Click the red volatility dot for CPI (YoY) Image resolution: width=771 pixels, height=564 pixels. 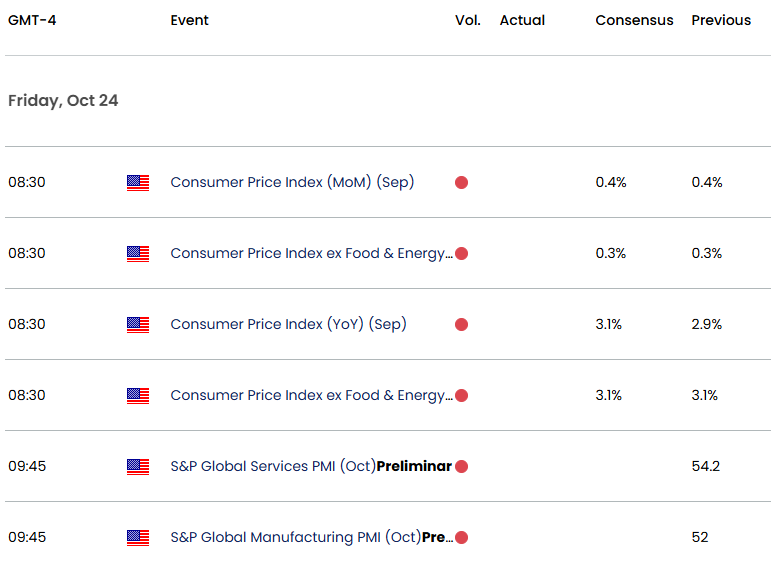tap(461, 325)
